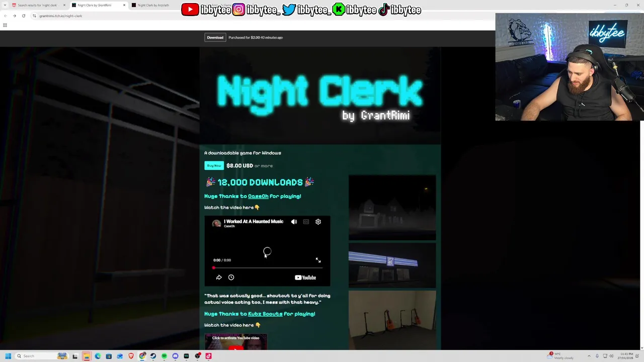Open Microsoft Store from the taskbar
The width and height of the screenshot is (644, 362).
tap(109, 356)
